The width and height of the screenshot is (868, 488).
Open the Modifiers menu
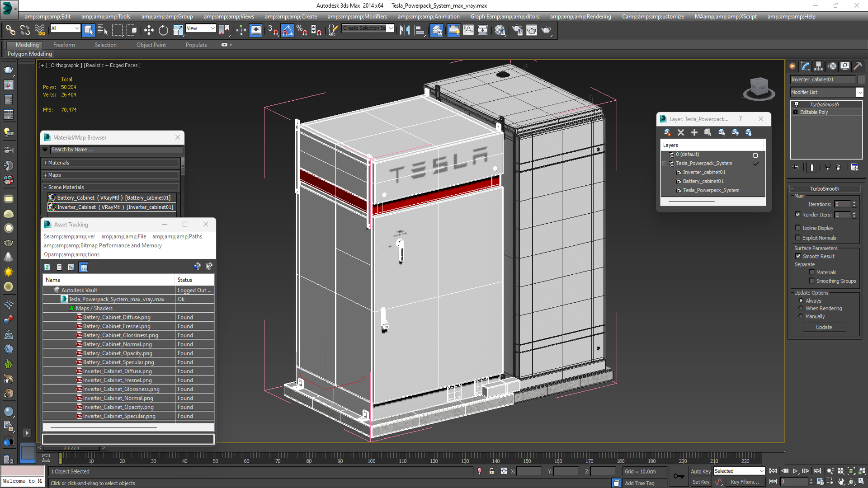tap(357, 17)
